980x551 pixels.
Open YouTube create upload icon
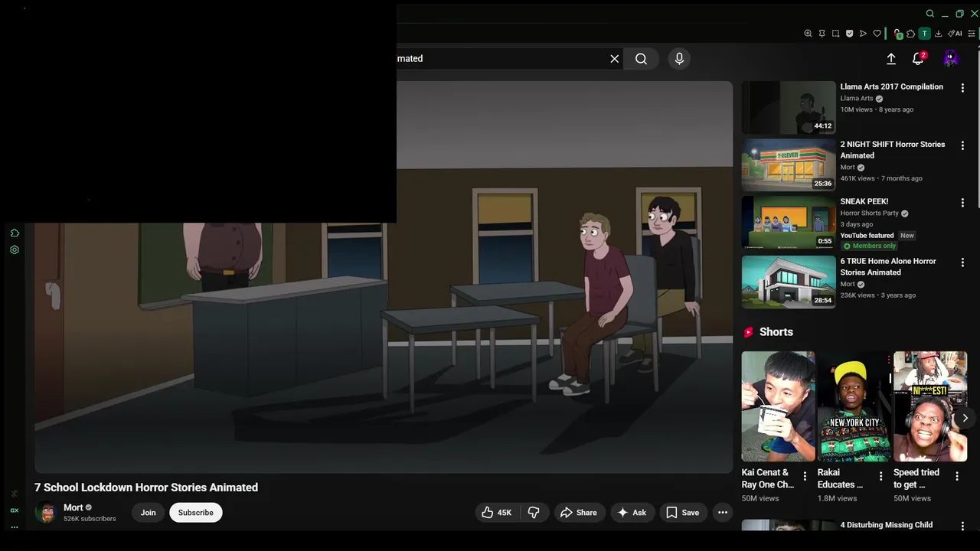891,58
